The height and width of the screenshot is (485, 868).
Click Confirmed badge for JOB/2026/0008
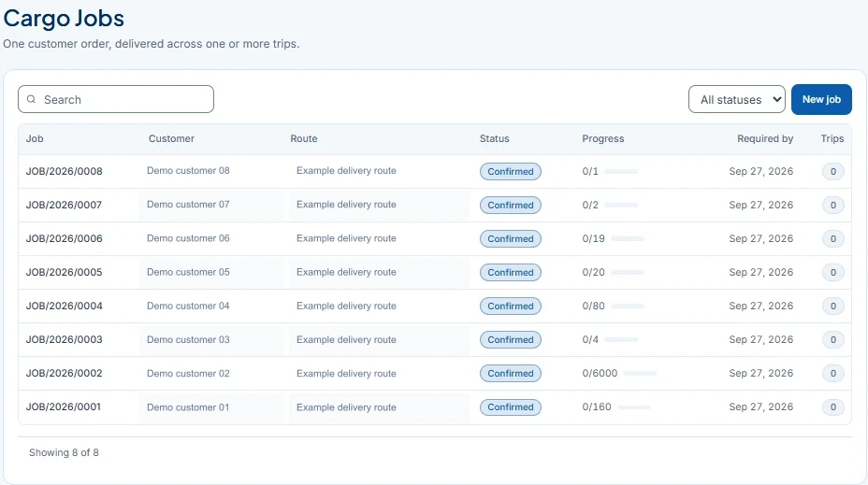pos(511,171)
